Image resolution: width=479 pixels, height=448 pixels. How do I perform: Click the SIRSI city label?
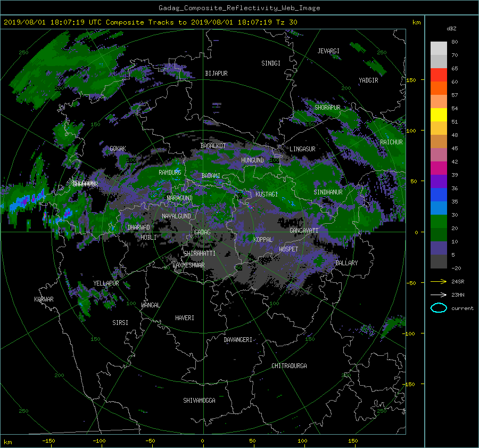120,323
